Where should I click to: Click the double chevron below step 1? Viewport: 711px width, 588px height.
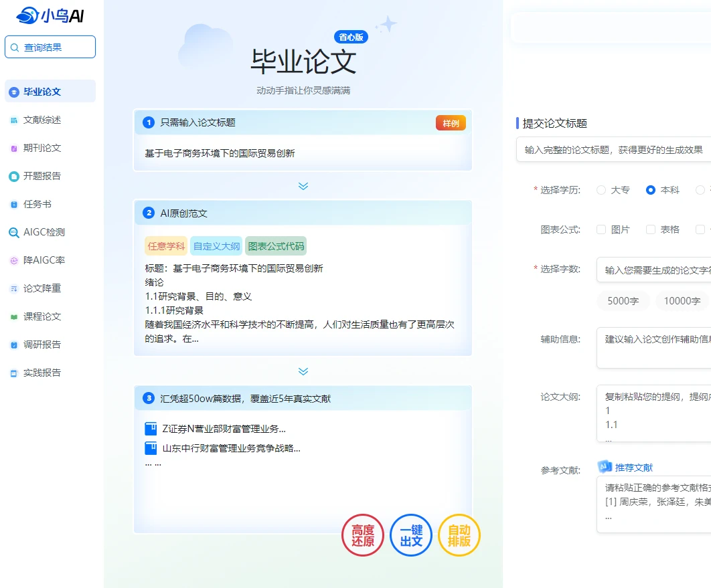click(x=303, y=186)
